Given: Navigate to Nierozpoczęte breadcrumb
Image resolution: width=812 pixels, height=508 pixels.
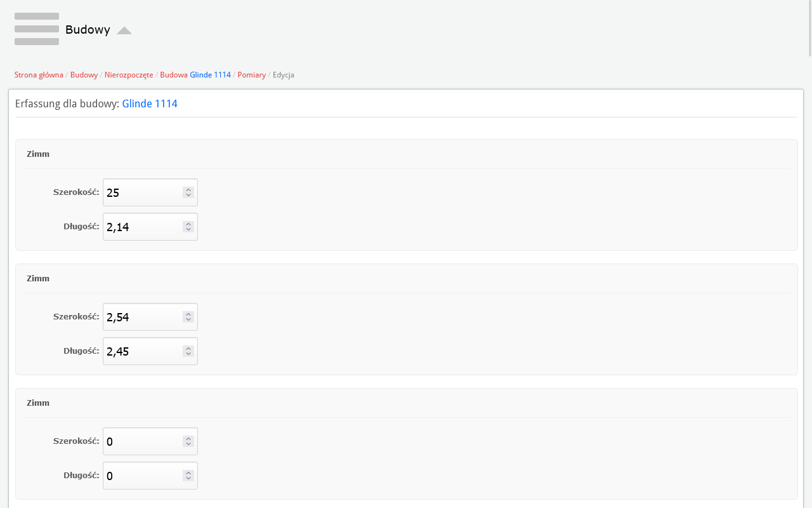Looking at the screenshot, I should [129, 75].
